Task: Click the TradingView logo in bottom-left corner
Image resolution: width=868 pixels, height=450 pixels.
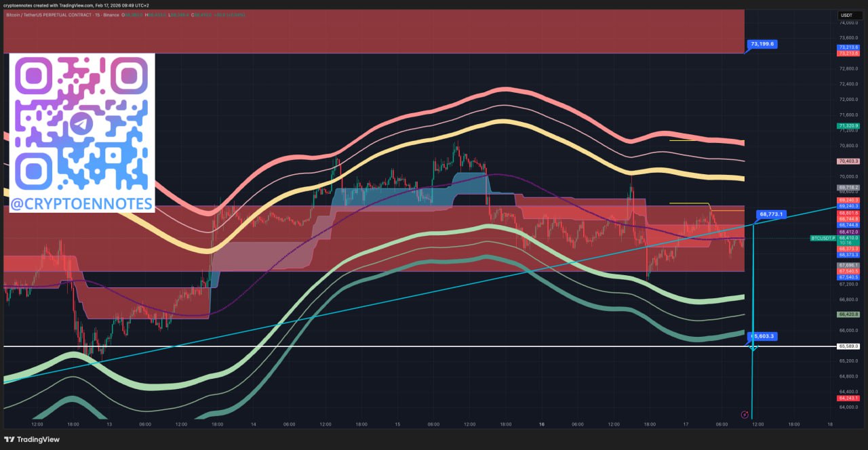Action: (33, 439)
